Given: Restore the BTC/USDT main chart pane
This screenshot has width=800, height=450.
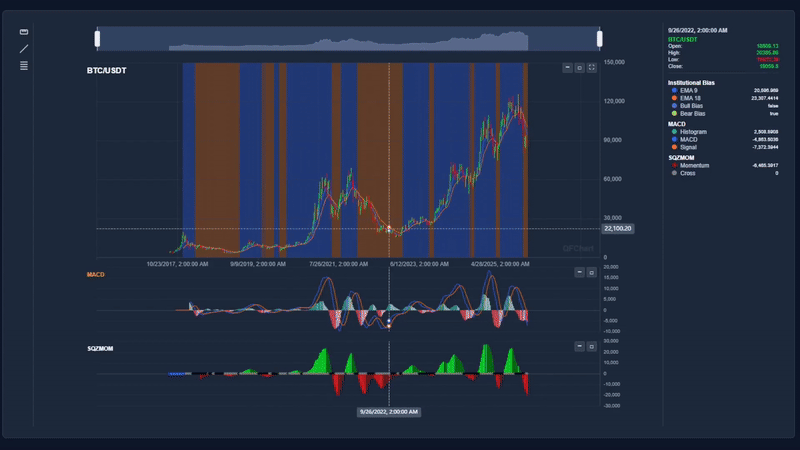Looking at the screenshot, I should pos(579,68).
